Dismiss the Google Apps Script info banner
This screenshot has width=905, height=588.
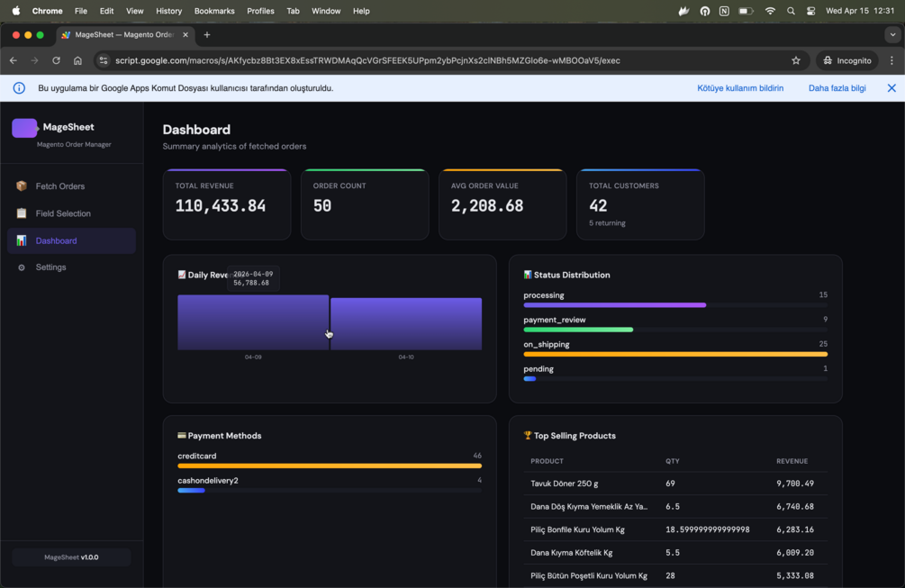891,88
